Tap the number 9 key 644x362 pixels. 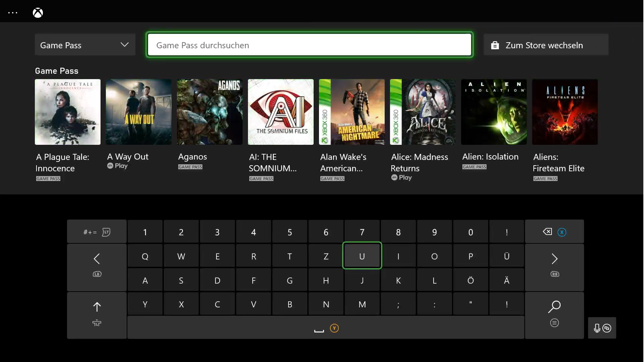coord(435,232)
